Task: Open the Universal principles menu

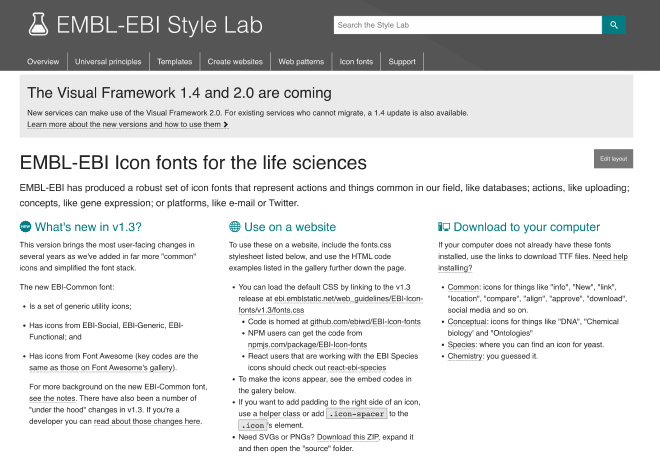Action: coord(108,61)
